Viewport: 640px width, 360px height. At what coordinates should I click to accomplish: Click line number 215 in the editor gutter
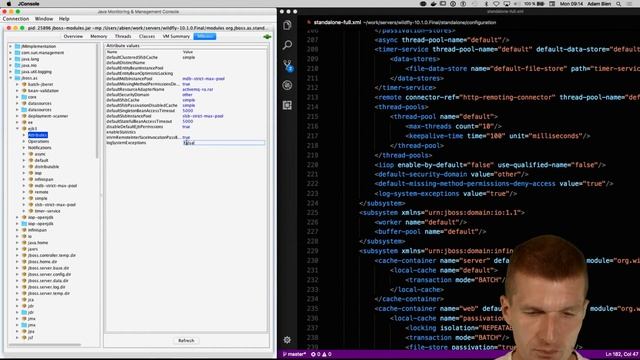[312, 117]
